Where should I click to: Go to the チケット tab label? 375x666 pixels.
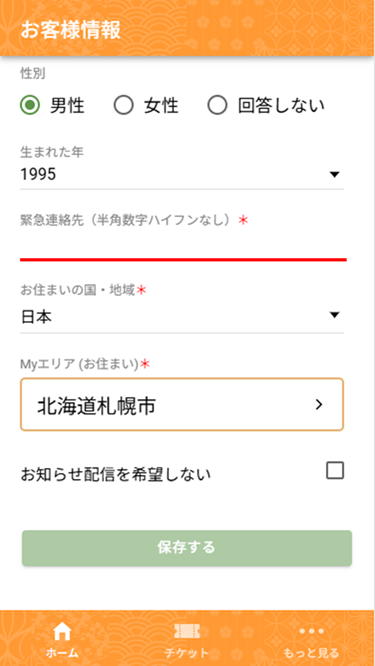(x=187, y=652)
